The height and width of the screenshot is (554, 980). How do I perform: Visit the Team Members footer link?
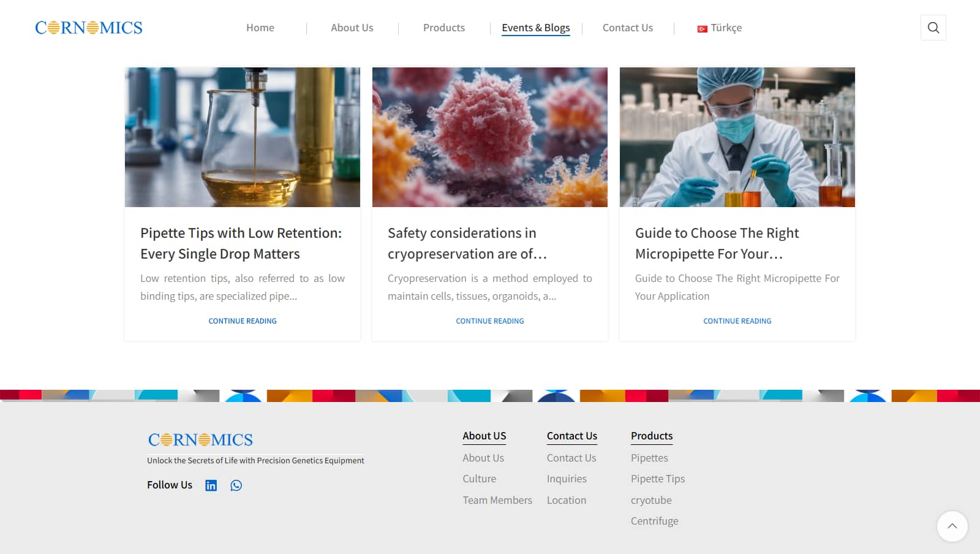(x=497, y=500)
